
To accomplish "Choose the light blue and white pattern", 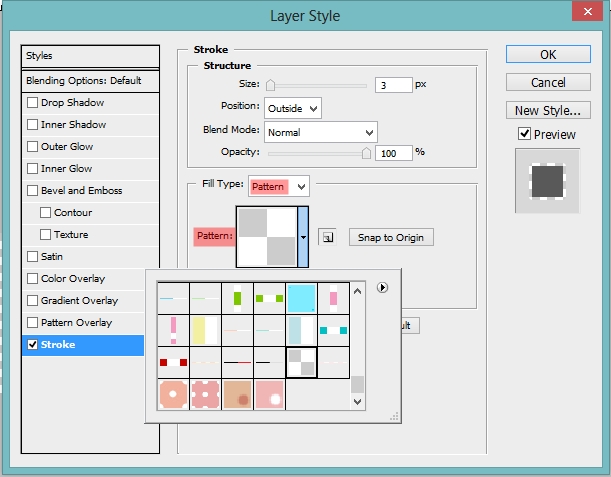I will point(301,330).
